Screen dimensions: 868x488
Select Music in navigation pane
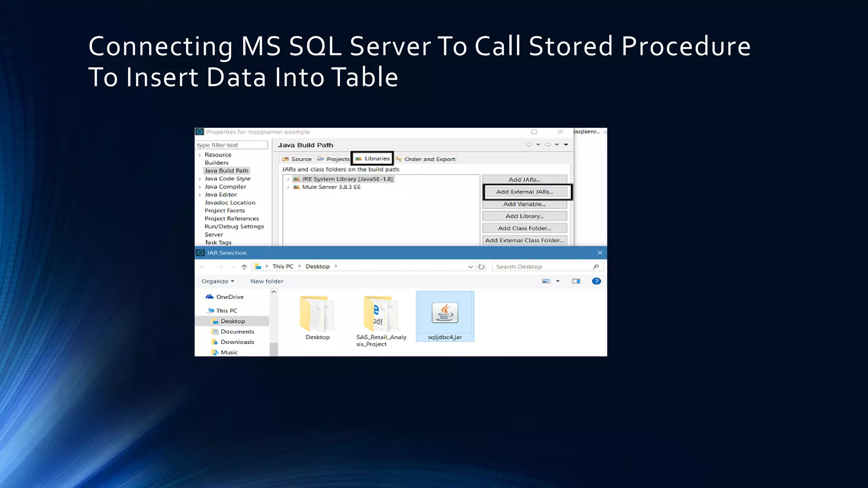coord(225,352)
